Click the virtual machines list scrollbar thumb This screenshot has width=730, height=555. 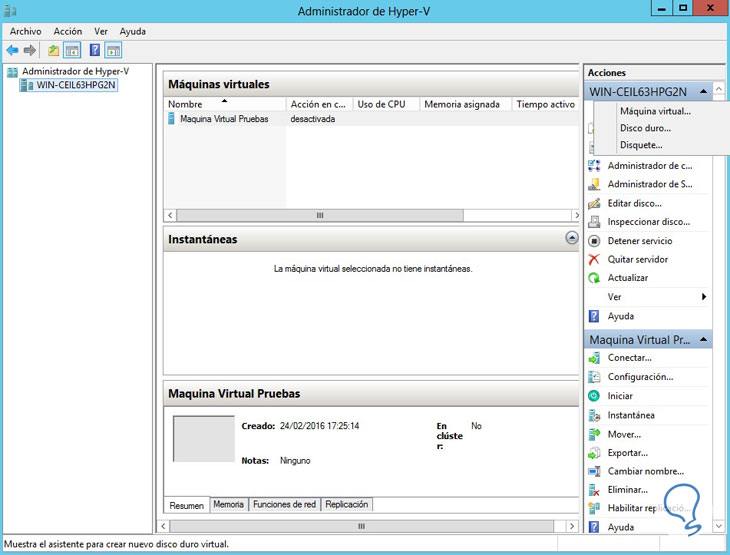coord(320,215)
